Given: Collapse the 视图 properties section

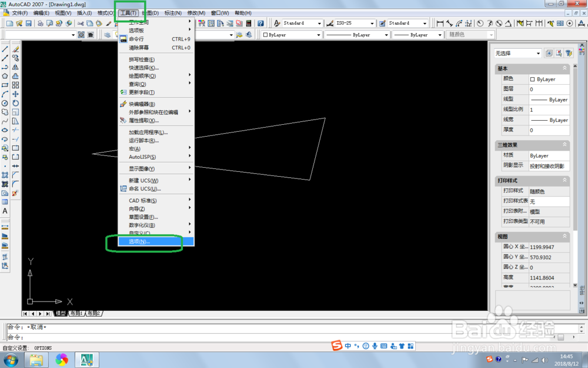Looking at the screenshot, I should [x=564, y=236].
